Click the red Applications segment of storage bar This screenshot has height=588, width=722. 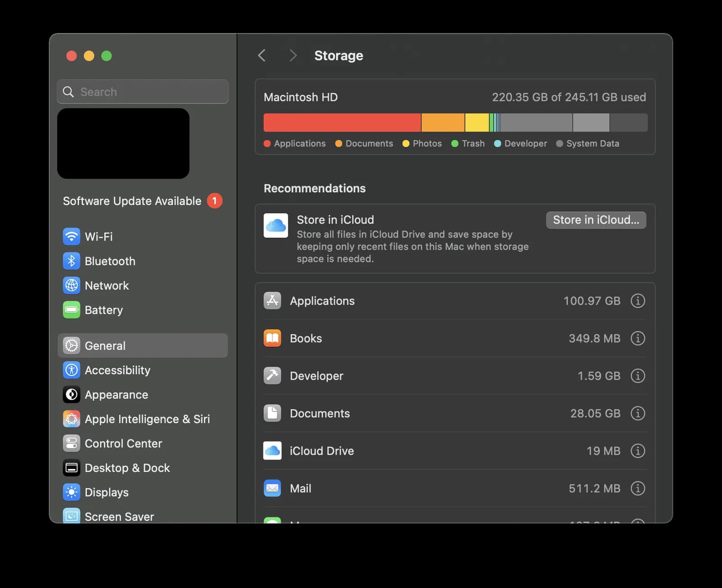pos(342,123)
